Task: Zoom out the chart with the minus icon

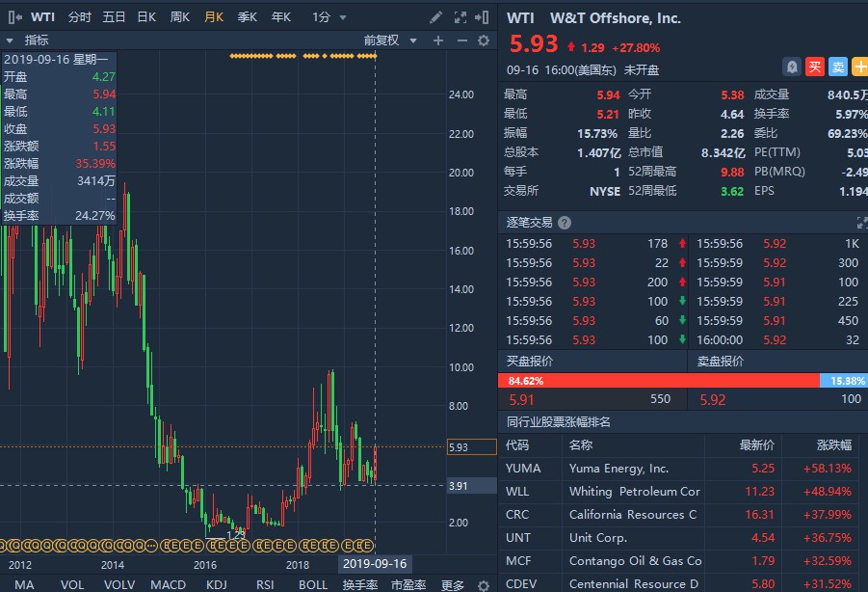Action: (x=460, y=40)
